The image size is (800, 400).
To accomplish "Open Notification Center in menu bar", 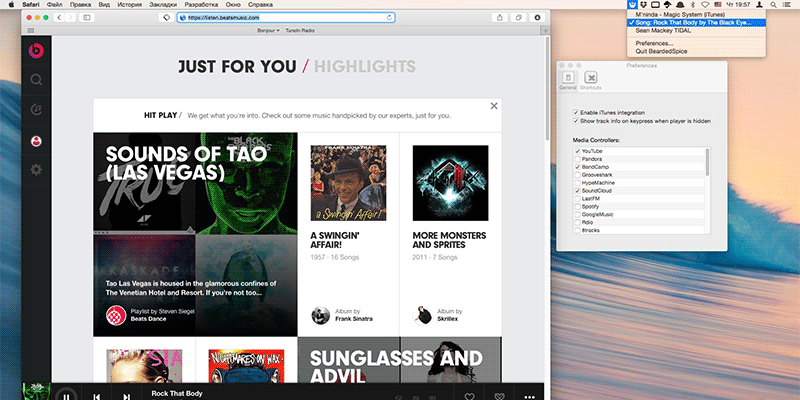I will [x=787, y=5].
